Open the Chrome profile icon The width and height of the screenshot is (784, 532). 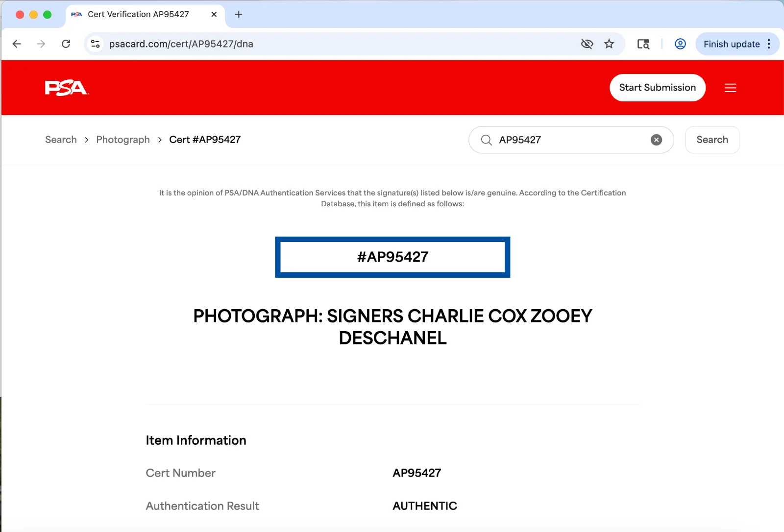(680, 44)
